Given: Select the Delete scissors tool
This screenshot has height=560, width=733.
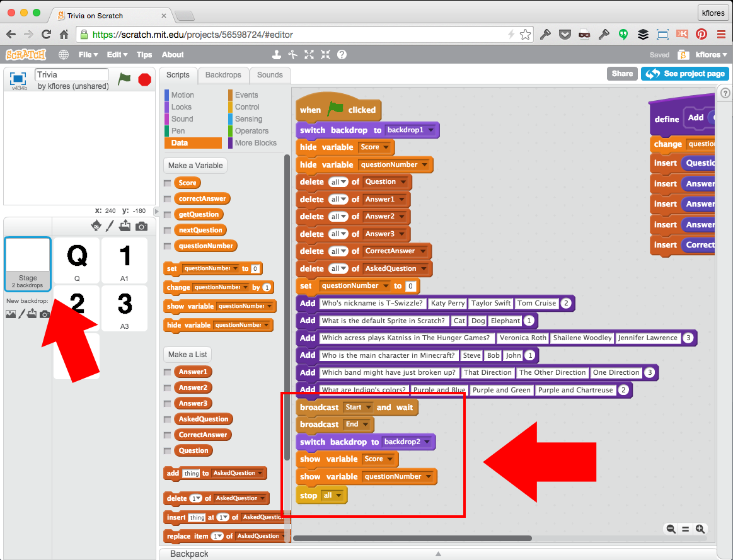Looking at the screenshot, I should (x=292, y=55).
